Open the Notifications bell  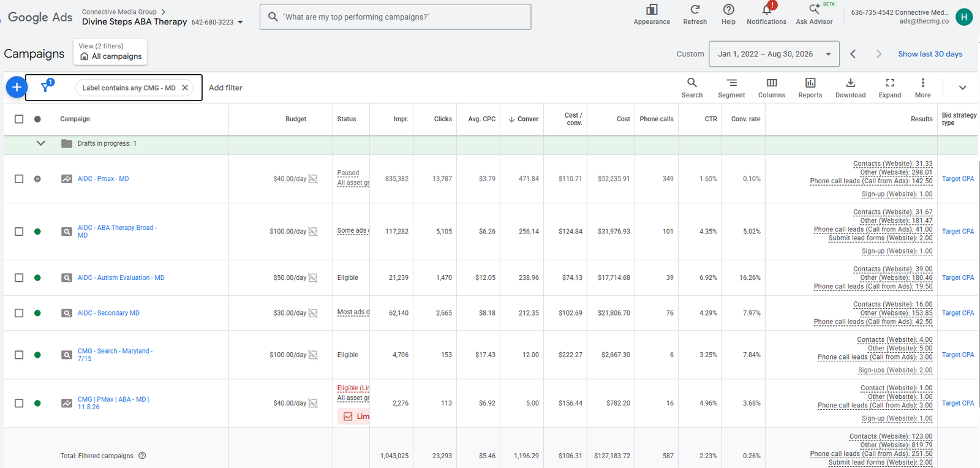766,10
